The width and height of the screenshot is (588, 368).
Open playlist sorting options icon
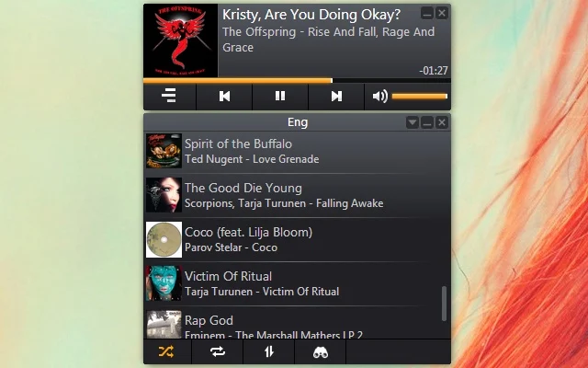point(269,351)
